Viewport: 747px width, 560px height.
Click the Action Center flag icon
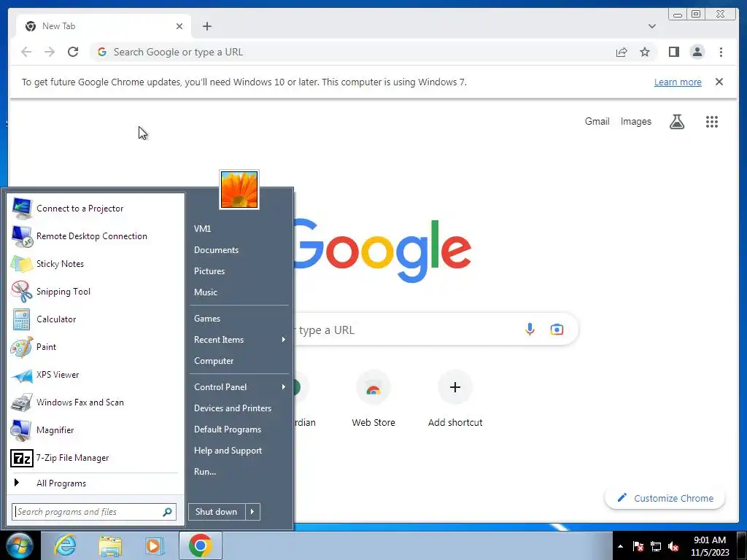638,546
